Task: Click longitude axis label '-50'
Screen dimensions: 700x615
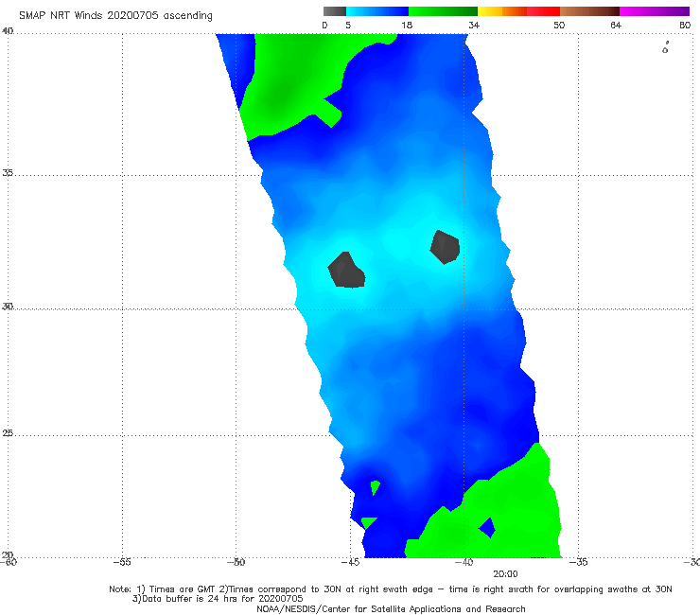Action: click(x=236, y=562)
